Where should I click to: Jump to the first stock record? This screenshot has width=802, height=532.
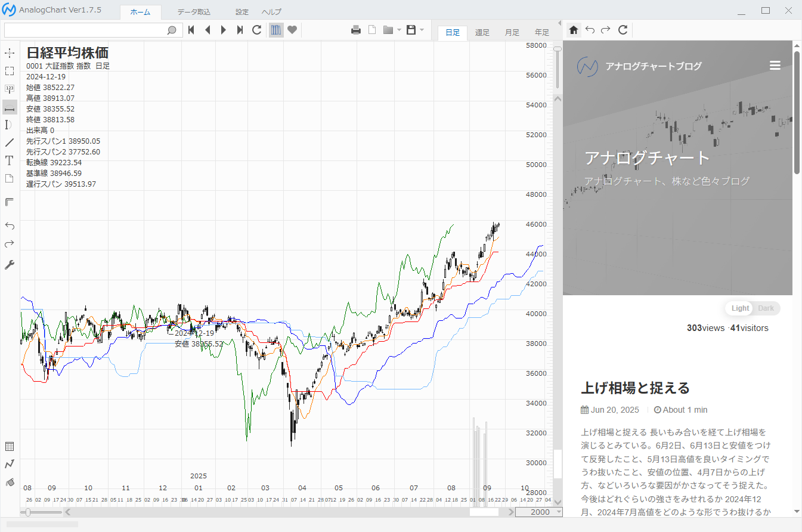pyautogui.click(x=191, y=30)
